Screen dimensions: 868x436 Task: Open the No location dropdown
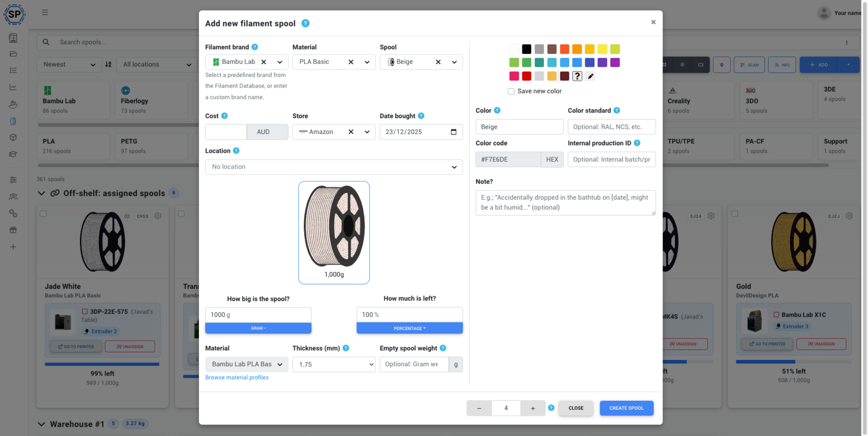coord(334,167)
